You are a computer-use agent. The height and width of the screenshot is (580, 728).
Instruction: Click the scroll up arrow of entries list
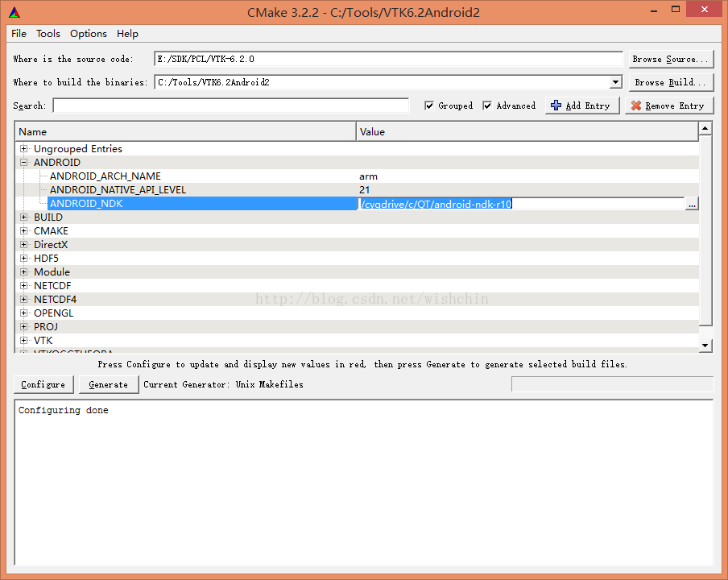[705, 128]
